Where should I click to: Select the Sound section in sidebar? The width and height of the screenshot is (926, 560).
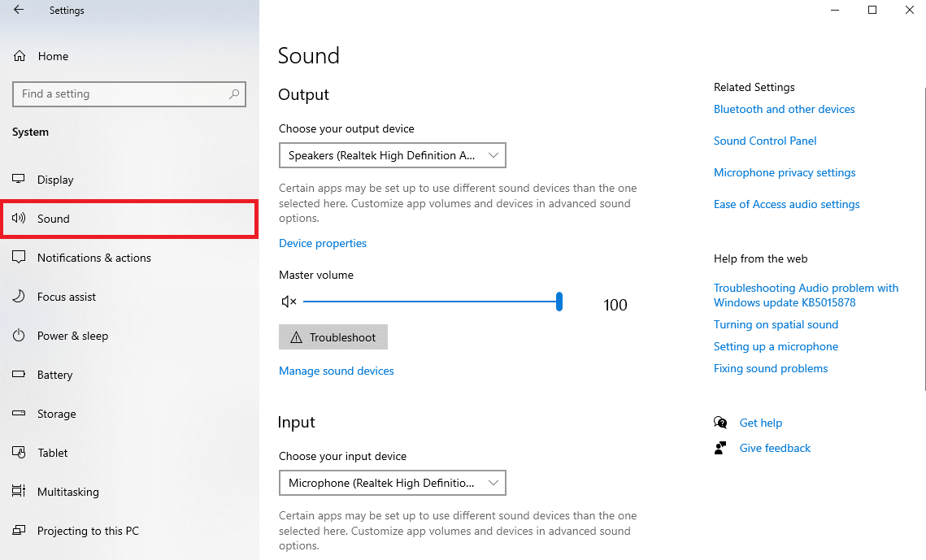click(x=54, y=218)
